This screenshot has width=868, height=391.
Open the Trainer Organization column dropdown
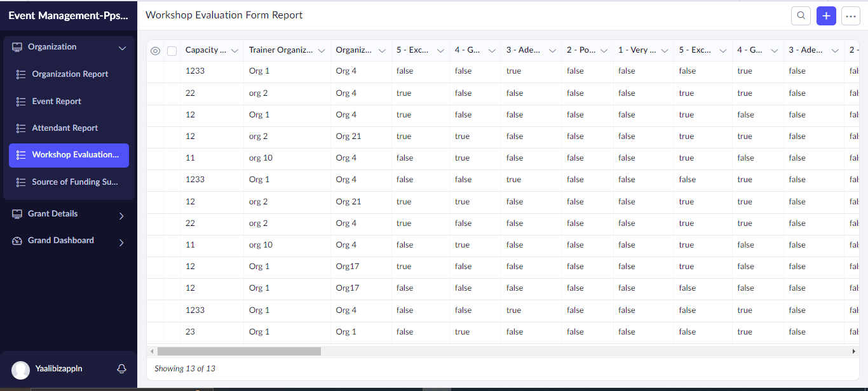[322, 51]
